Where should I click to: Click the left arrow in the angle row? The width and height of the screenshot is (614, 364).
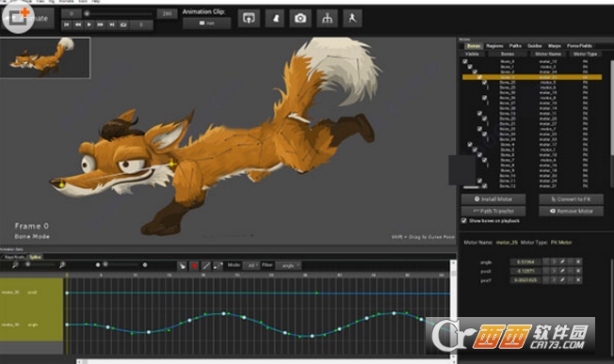(x=546, y=261)
